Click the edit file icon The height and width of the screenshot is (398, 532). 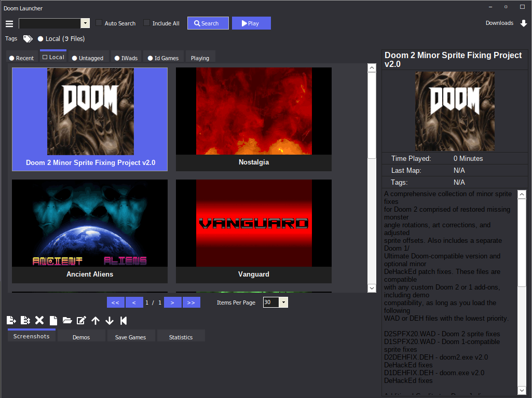(81, 320)
